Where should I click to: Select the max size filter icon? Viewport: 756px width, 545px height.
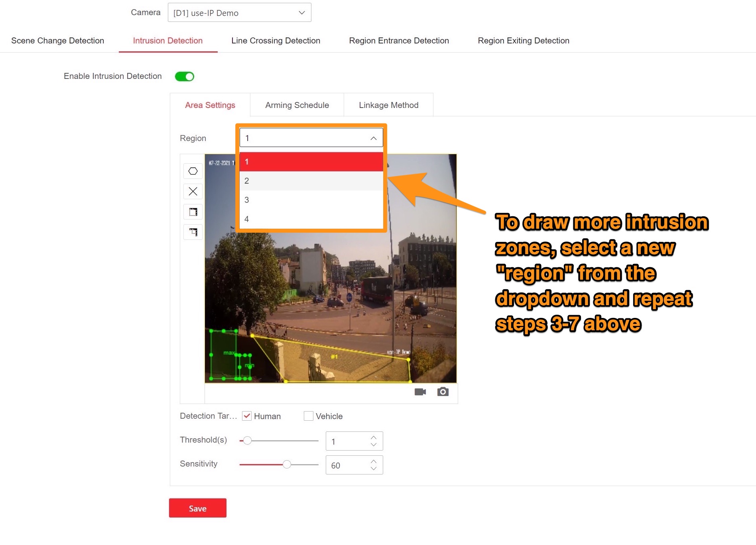tap(193, 212)
